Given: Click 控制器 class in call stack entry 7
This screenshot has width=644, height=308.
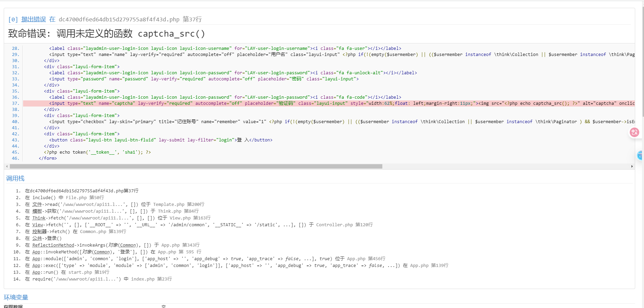Looking at the screenshot, I should tap(39, 232).
